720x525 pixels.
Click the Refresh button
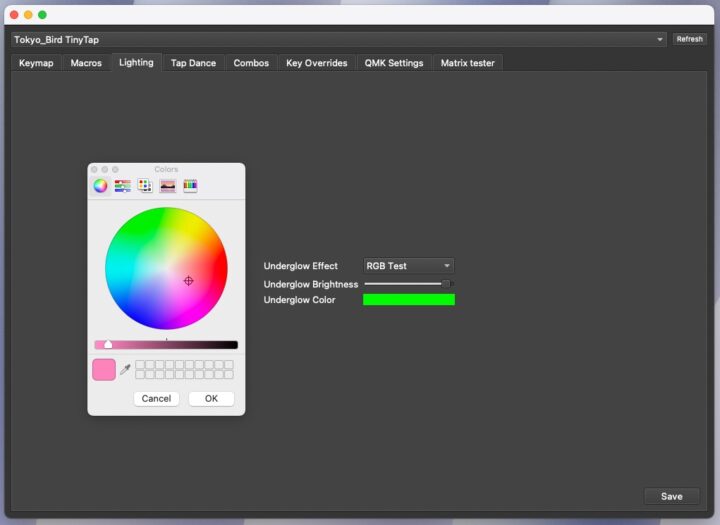pyautogui.click(x=689, y=39)
